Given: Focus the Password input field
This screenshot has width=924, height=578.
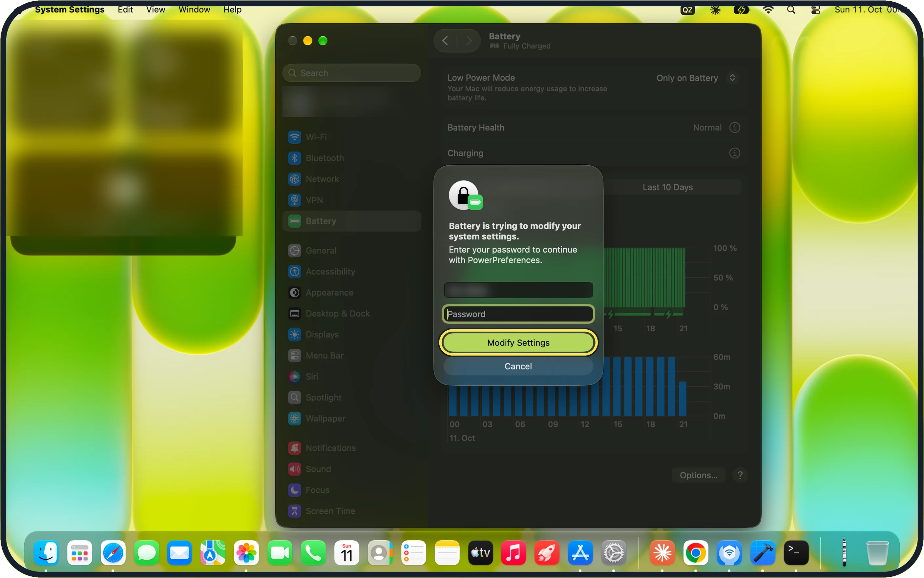Looking at the screenshot, I should [x=518, y=314].
